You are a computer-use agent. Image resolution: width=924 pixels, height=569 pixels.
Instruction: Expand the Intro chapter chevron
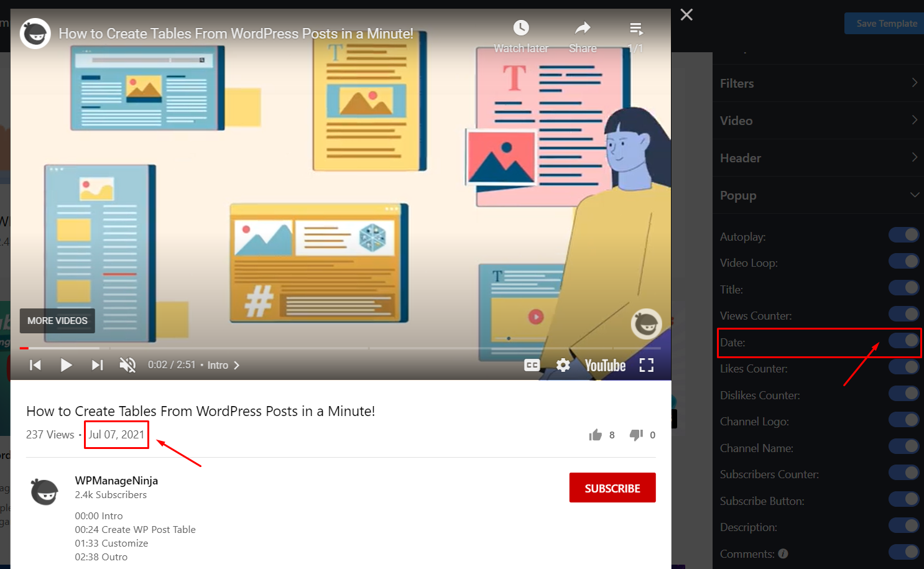coord(236,365)
